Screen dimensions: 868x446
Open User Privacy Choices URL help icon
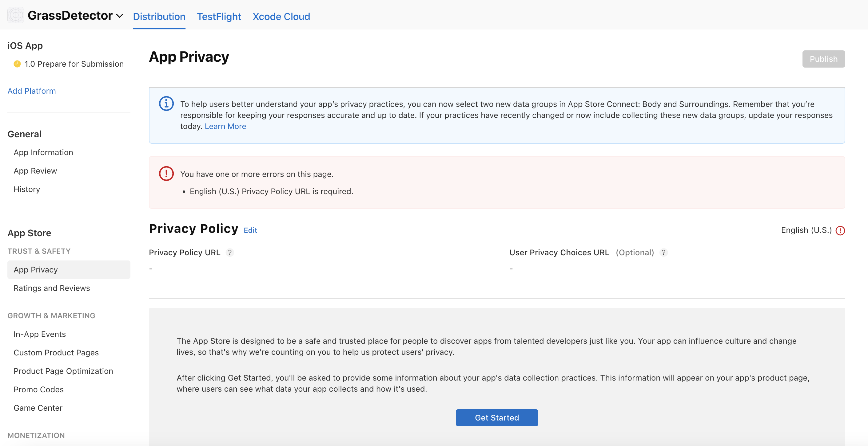pyautogui.click(x=663, y=252)
